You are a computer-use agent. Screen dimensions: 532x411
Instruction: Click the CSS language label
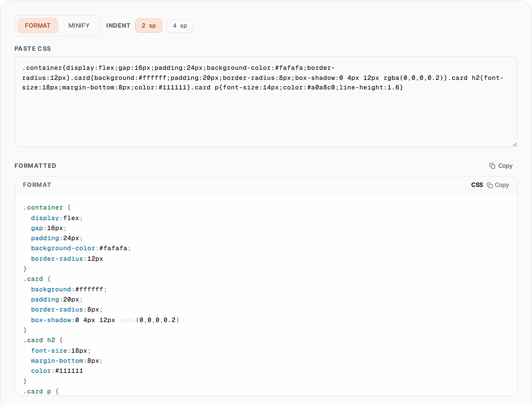coord(477,185)
